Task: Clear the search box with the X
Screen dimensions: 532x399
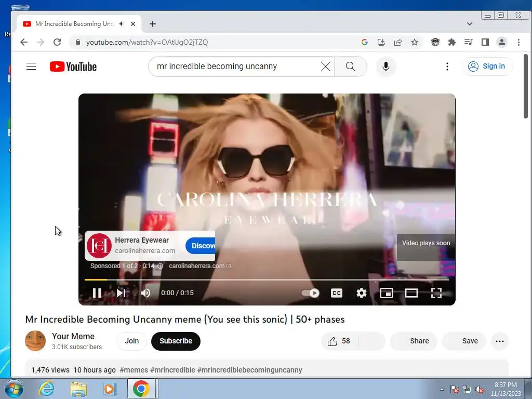Action: 325,66
